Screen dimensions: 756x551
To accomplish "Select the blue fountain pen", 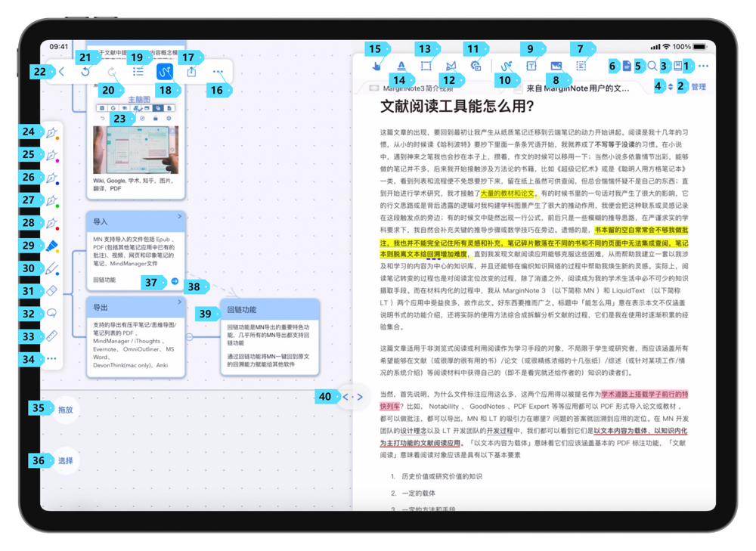I will click(52, 178).
